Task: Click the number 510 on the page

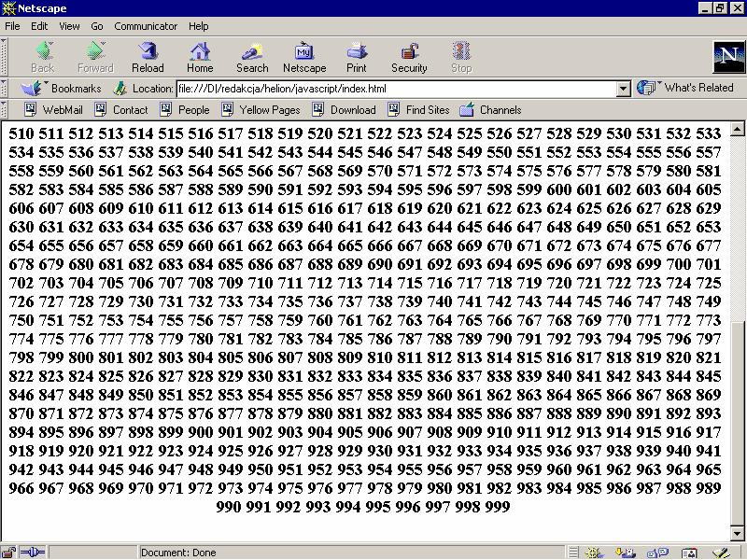Action: (21, 133)
